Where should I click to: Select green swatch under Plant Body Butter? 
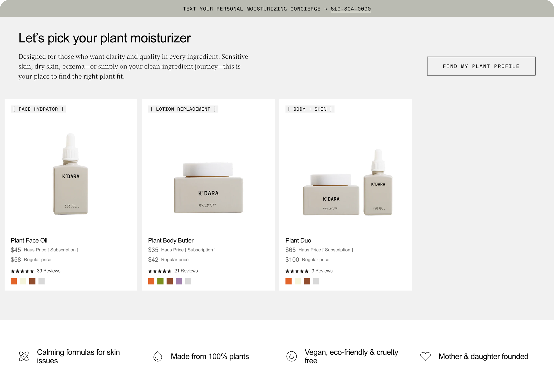[x=160, y=281]
